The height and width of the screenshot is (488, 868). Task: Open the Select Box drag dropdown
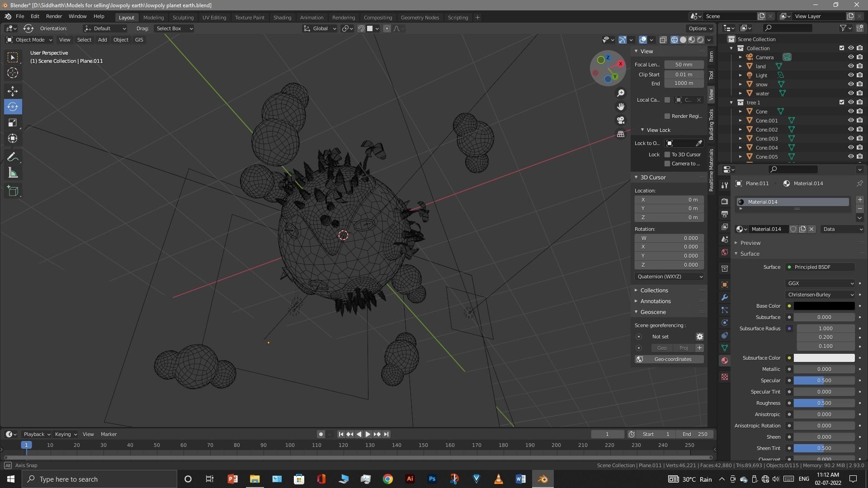174,28
